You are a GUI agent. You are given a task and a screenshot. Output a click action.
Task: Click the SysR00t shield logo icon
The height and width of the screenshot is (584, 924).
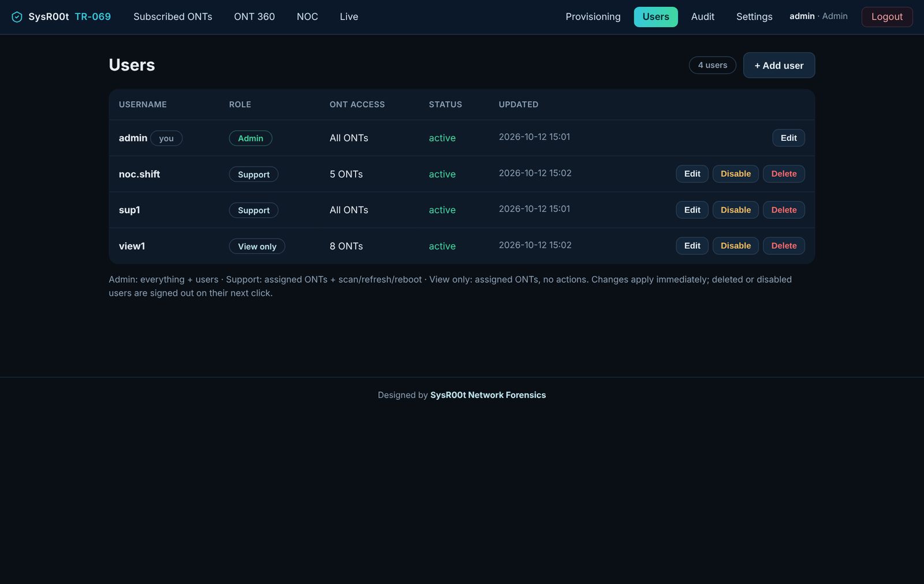click(17, 17)
